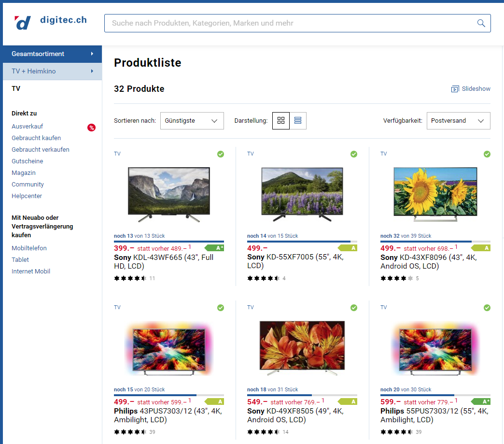Click energy label A+ on Sony KDL-43WF665
Image resolution: width=504 pixels, height=444 pixels.
click(214, 248)
